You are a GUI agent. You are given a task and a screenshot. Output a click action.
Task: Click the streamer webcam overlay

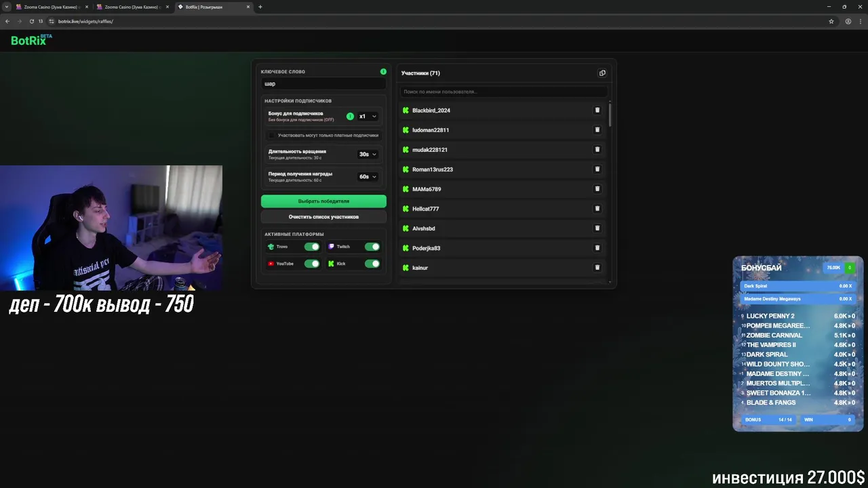coord(111,228)
